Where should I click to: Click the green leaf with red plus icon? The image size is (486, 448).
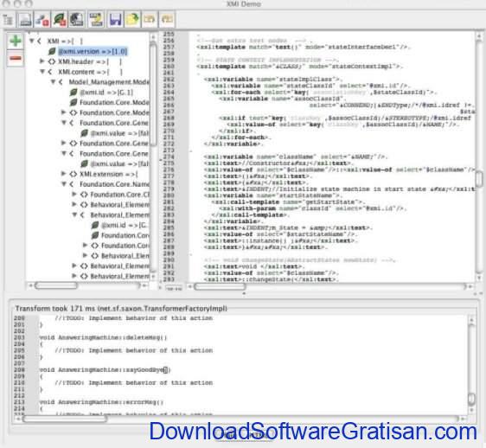coord(60,20)
